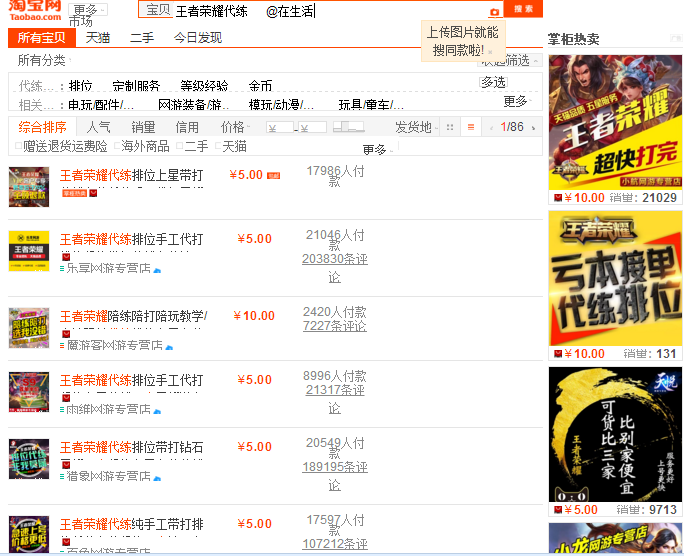
Task: Switch to 天猫 tab
Action: point(98,38)
